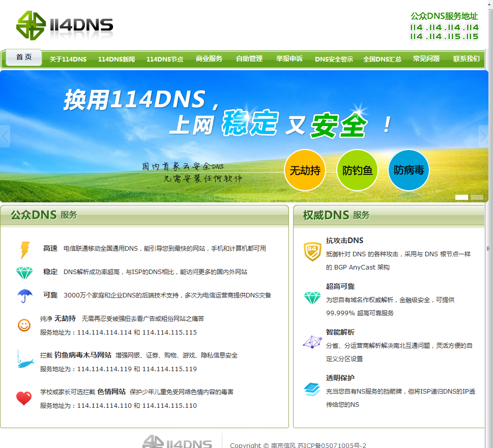Viewport: 493px width, 448px height.
Task: Open the 智能解析 heading
Action: click(340, 333)
